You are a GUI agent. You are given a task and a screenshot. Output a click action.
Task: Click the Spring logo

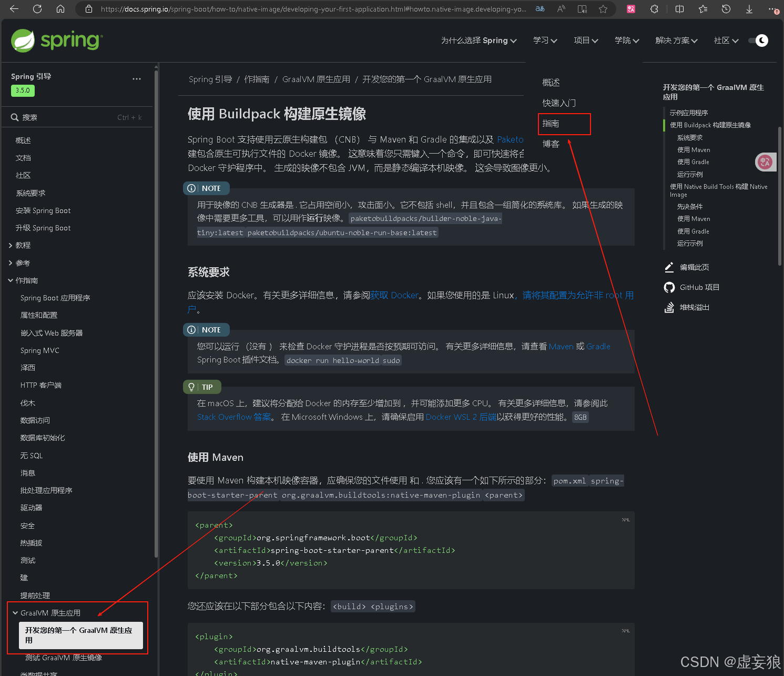(x=57, y=41)
